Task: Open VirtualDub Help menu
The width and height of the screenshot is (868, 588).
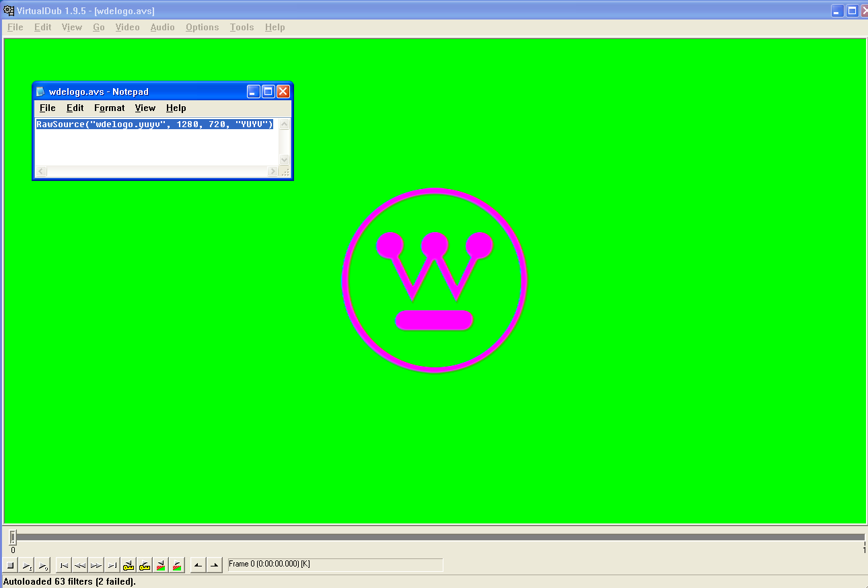Action: pos(275,27)
